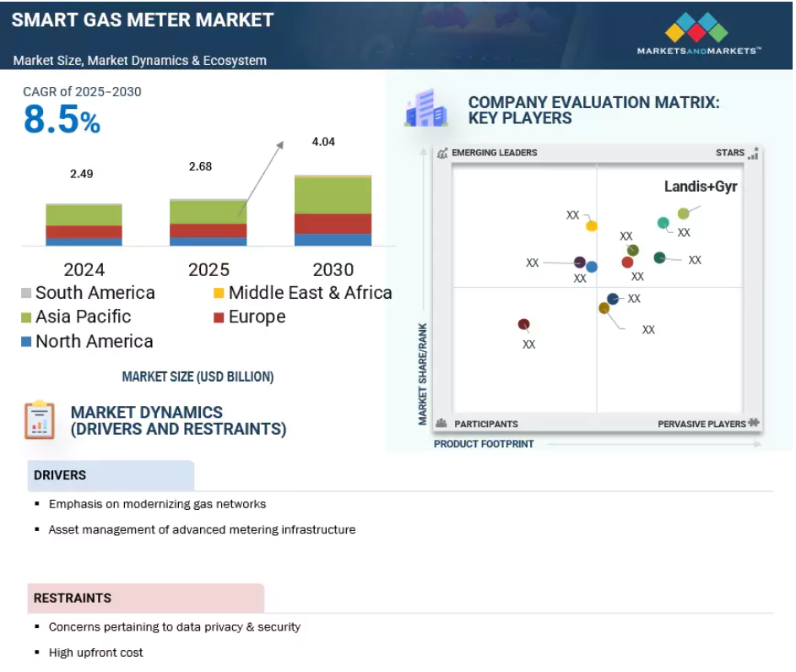Click the olive green dot in Stars
The height and width of the screenshot is (672, 796).
click(x=632, y=250)
